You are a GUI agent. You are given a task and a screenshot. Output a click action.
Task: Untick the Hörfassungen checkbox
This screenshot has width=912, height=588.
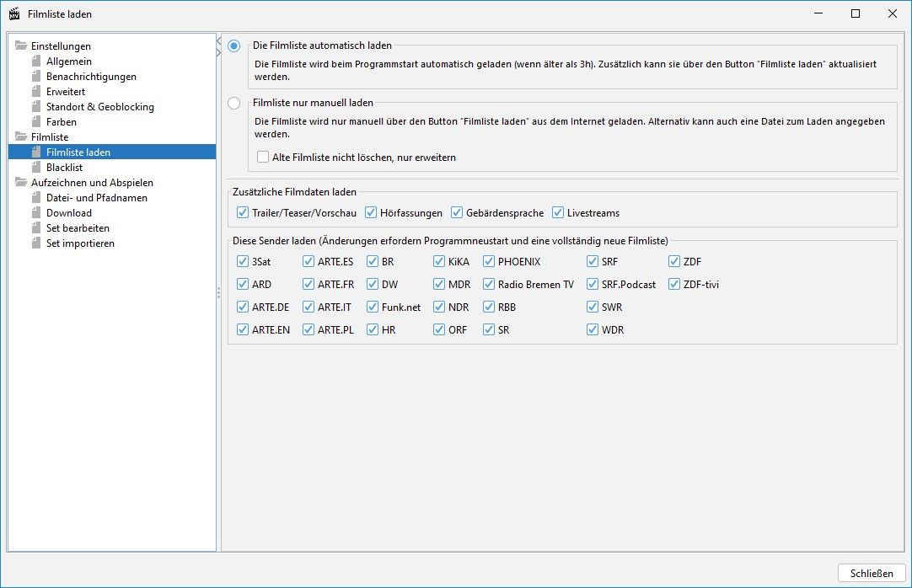coord(371,213)
